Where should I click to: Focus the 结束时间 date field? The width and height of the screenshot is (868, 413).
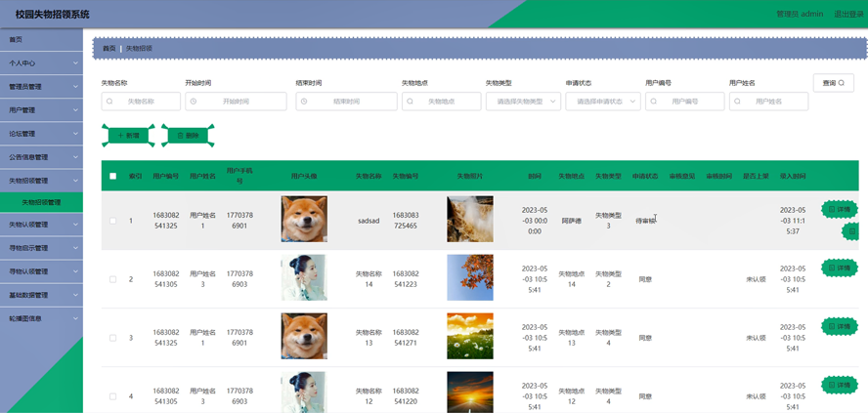(x=347, y=102)
